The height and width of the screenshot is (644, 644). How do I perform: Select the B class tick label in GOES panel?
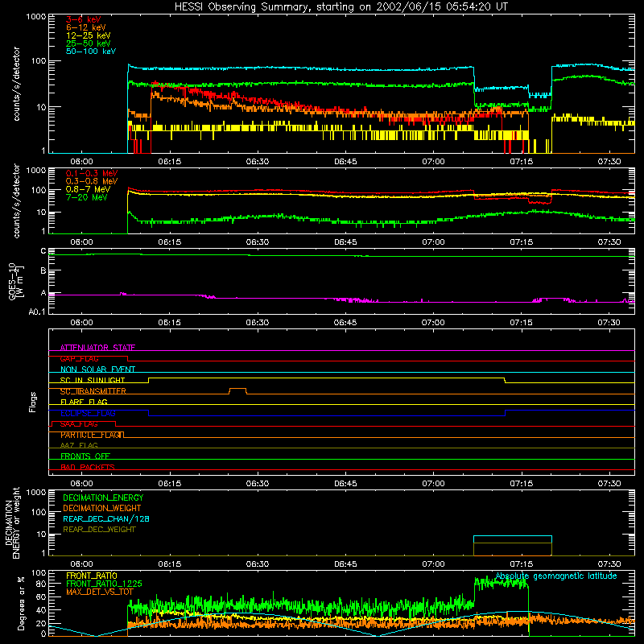point(43,270)
